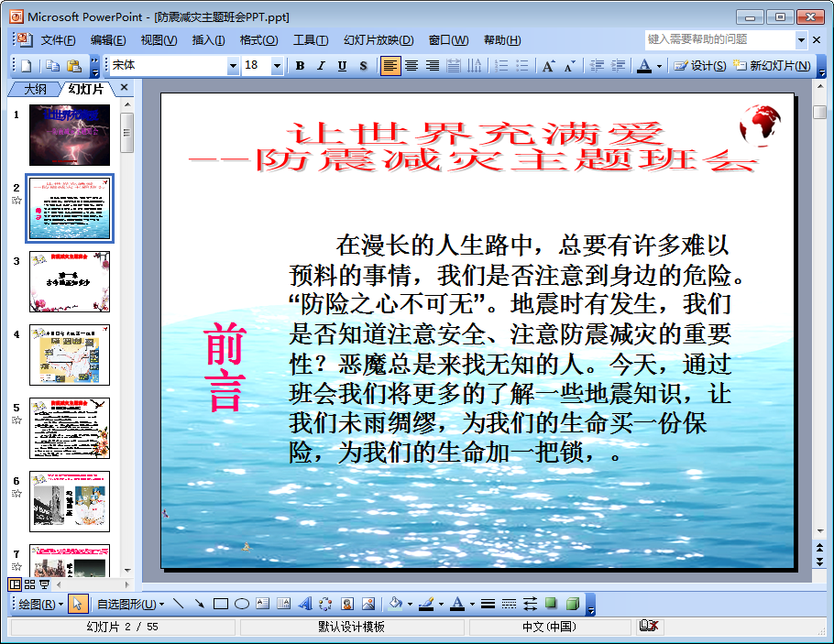Image resolution: width=834 pixels, height=644 pixels.
Task: Select slide 4 map thumbnail
Action: coord(69,355)
